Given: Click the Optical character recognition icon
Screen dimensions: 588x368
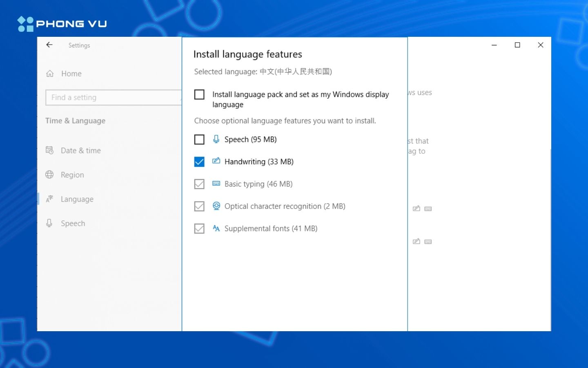Looking at the screenshot, I should click(x=216, y=206).
